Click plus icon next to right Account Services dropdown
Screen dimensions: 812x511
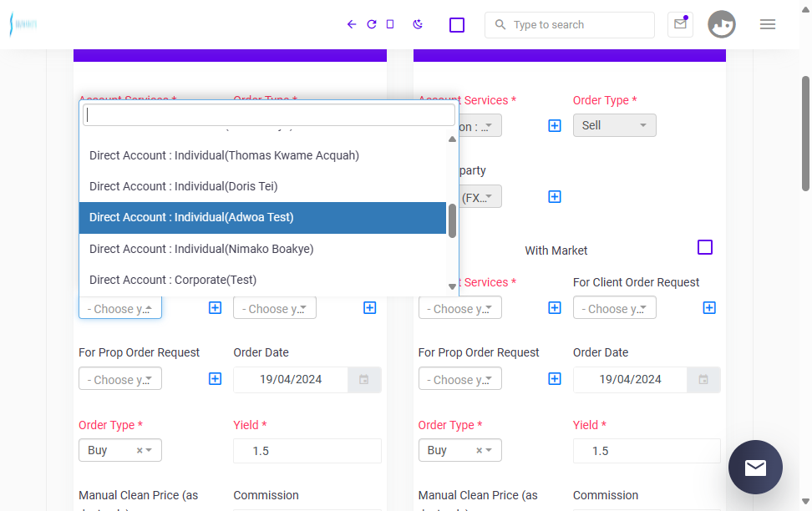[555, 126]
